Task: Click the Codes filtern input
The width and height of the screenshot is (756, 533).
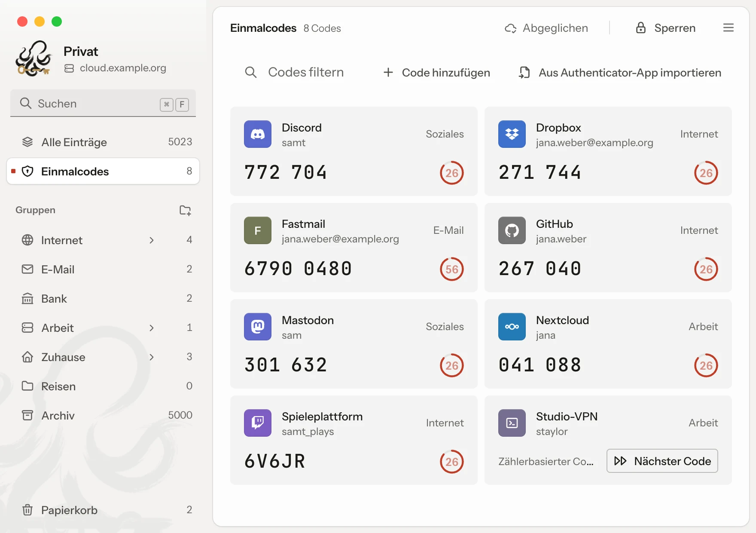Action: (306, 72)
